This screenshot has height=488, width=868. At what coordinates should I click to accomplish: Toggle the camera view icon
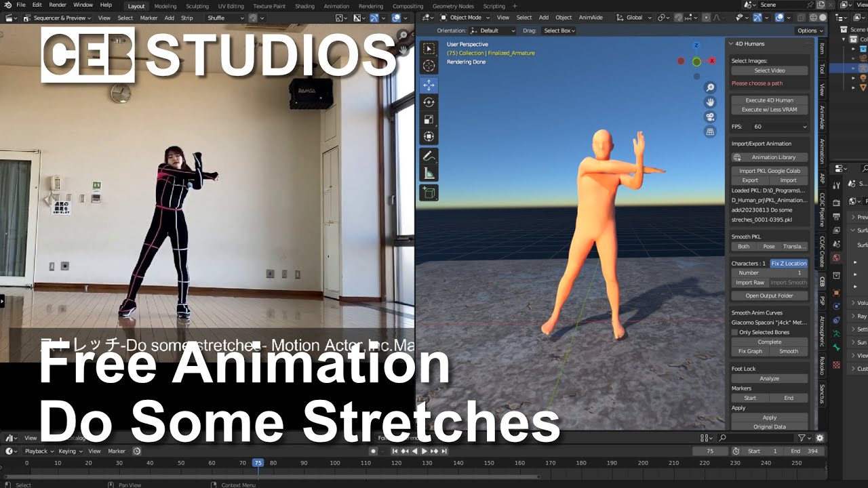pyautogui.click(x=710, y=117)
